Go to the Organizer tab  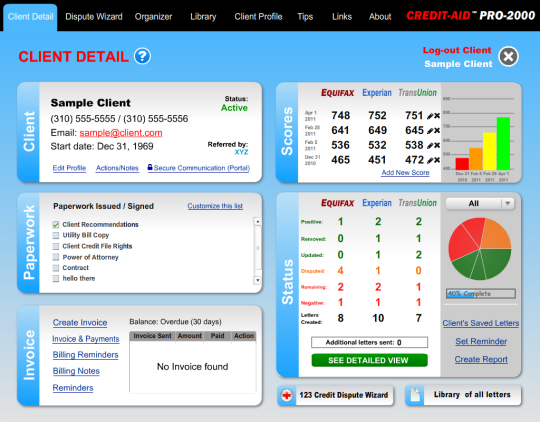pyautogui.click(x=153, y=17)
